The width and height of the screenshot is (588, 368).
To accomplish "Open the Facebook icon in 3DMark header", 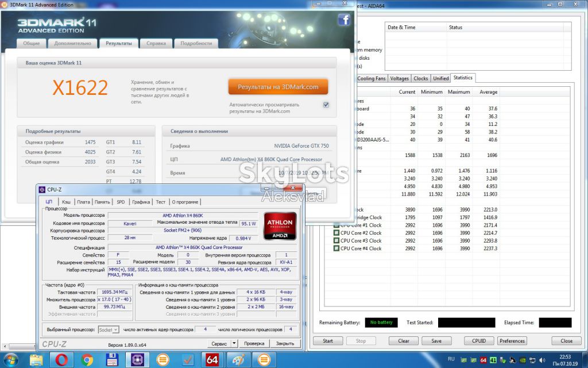I will coord(343,20).
